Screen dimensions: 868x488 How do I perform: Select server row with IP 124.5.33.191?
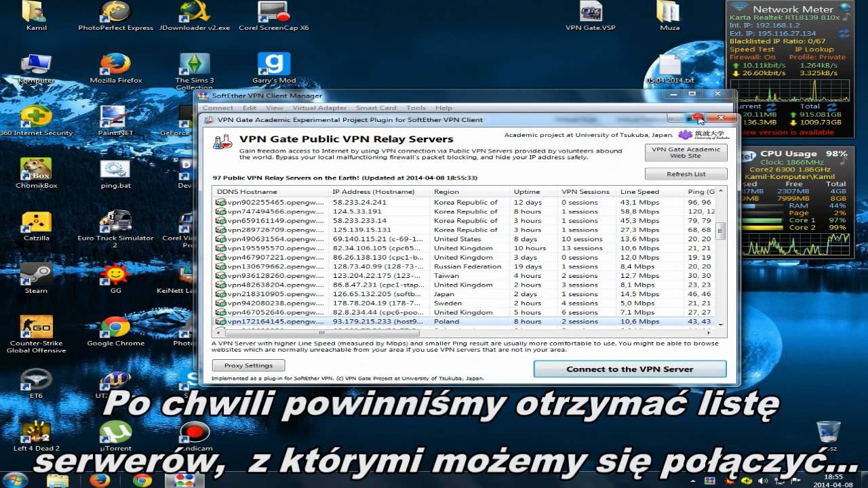[x=465, y=211]
